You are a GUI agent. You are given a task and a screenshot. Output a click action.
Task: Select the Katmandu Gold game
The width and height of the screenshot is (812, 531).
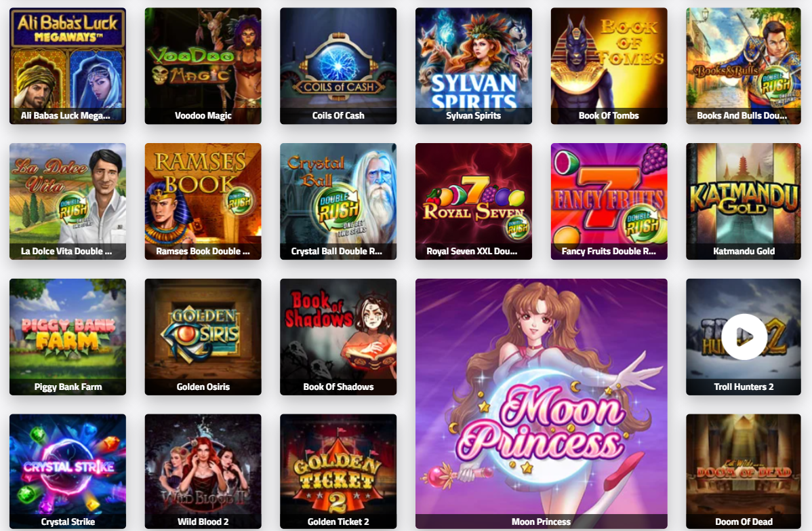pyautogui.click(x=744, y=201)
